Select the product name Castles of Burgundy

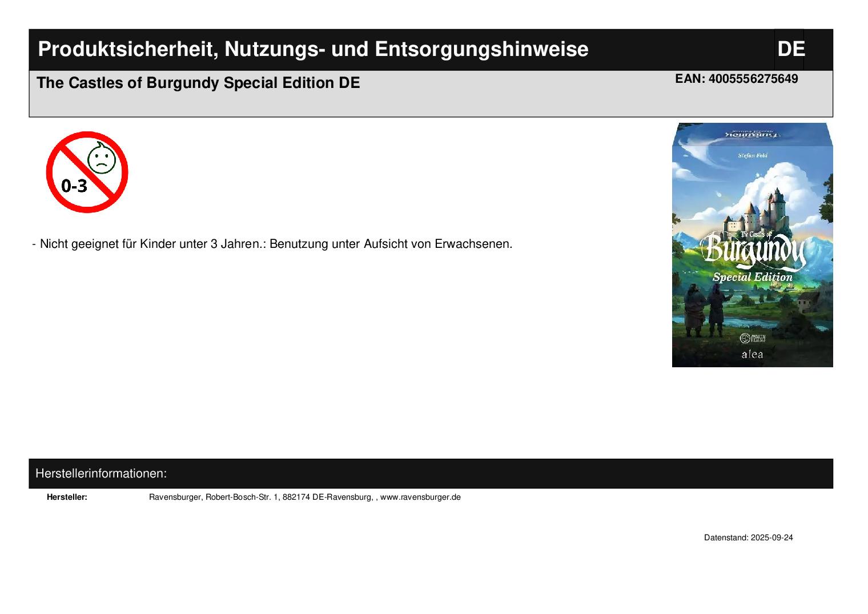click(x=198, y=83)
